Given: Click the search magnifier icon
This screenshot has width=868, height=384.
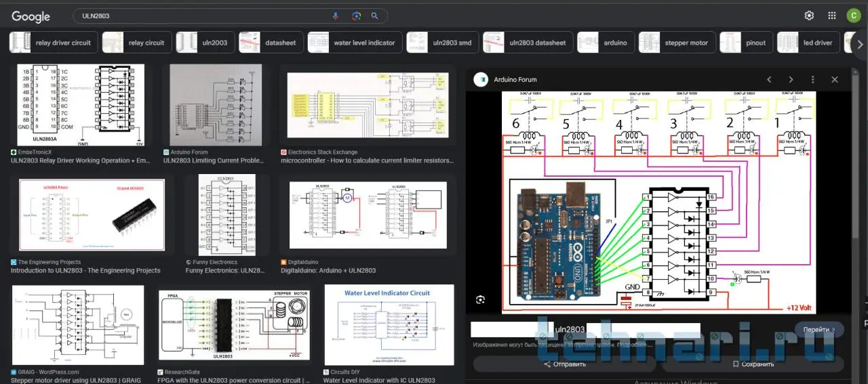Looking at the screenshot, I should [374, 16].
